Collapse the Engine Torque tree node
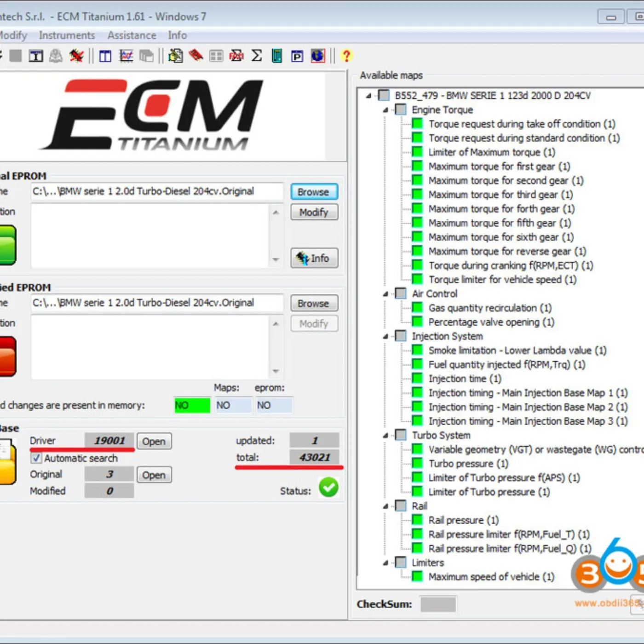The width and height of the screenshot is (644, 644). (x=385, y=110)
